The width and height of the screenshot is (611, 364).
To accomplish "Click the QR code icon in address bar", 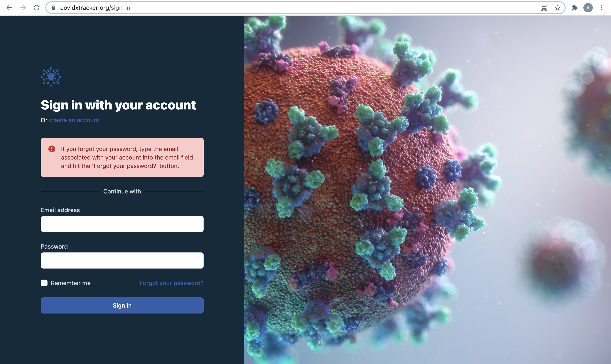I will (544, 8).
